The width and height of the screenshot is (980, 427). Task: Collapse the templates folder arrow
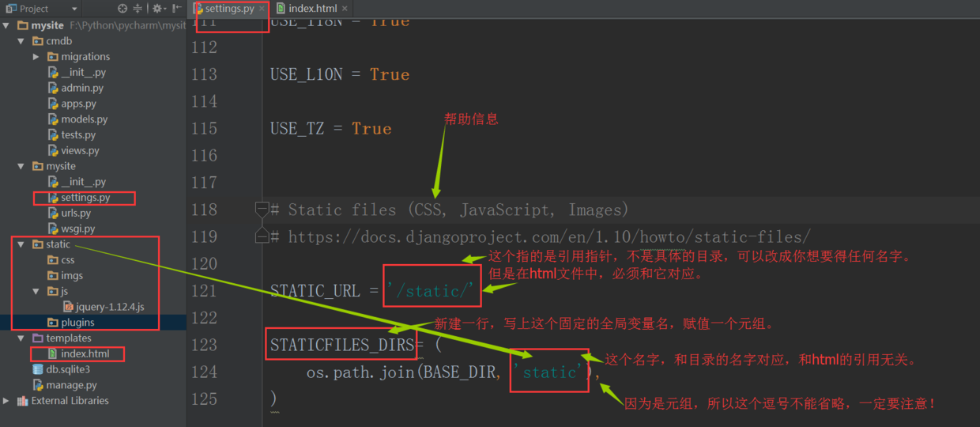21,338
